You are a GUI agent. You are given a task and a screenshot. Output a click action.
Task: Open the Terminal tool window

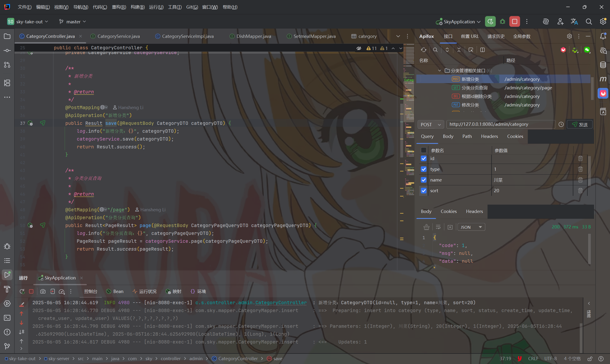[x=7, y=318]
